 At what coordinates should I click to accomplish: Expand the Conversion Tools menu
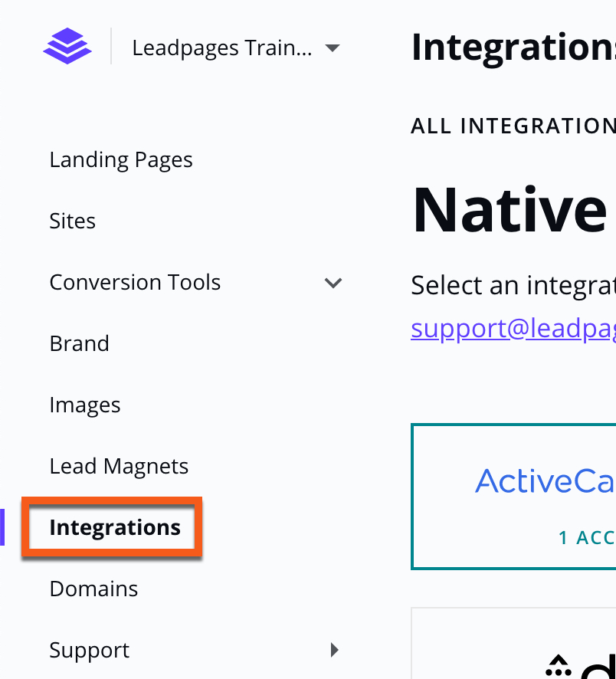tap(333, 283)
